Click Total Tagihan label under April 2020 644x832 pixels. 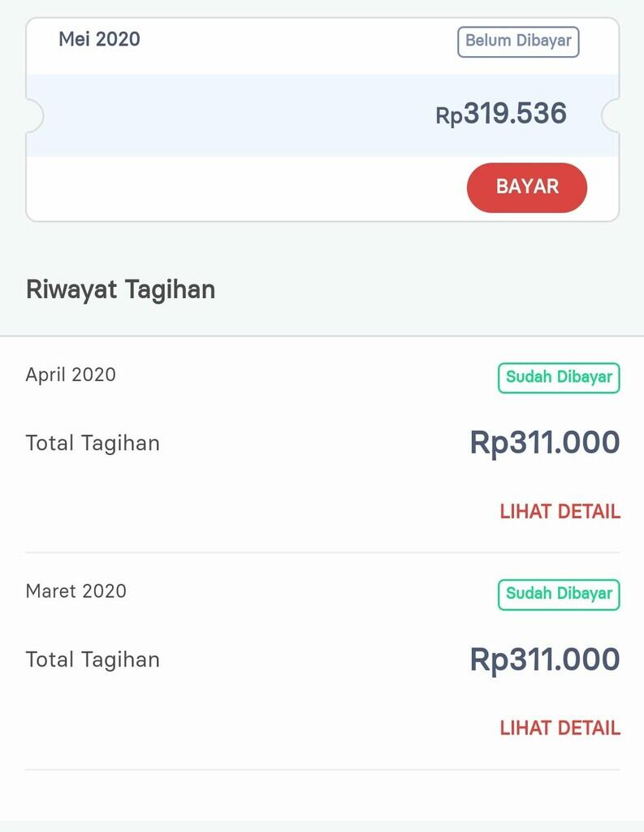tap(93, 443)
